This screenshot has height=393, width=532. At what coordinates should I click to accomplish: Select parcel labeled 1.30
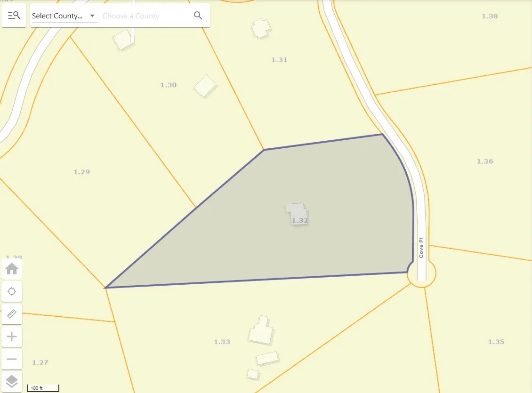pos(168,85)
